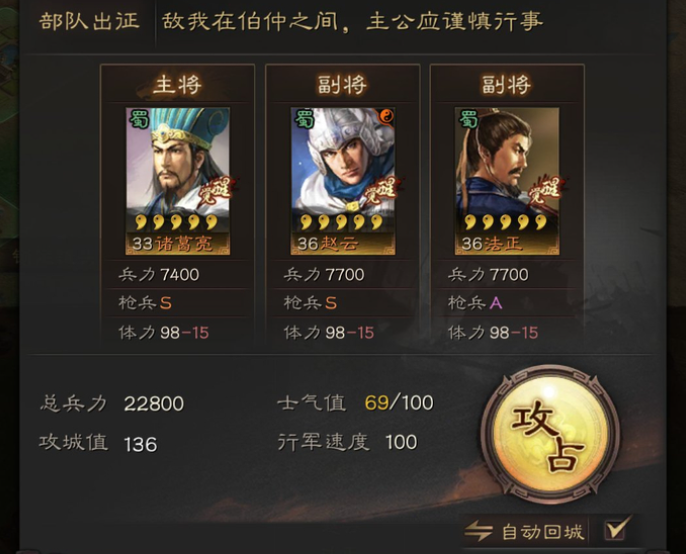The image size is (686, 554).
Task: Click the 主将 slot header
Action: pyautogui.click(x=177, y=85)
